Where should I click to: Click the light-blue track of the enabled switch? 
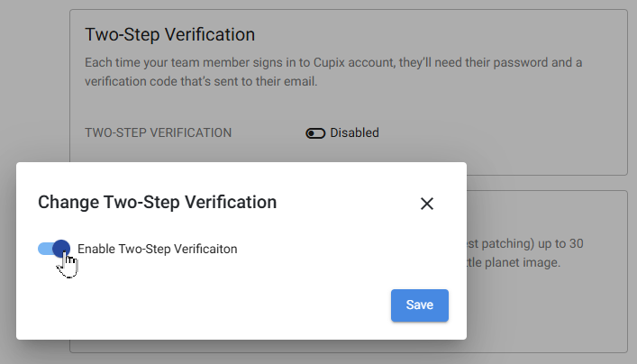45,248
